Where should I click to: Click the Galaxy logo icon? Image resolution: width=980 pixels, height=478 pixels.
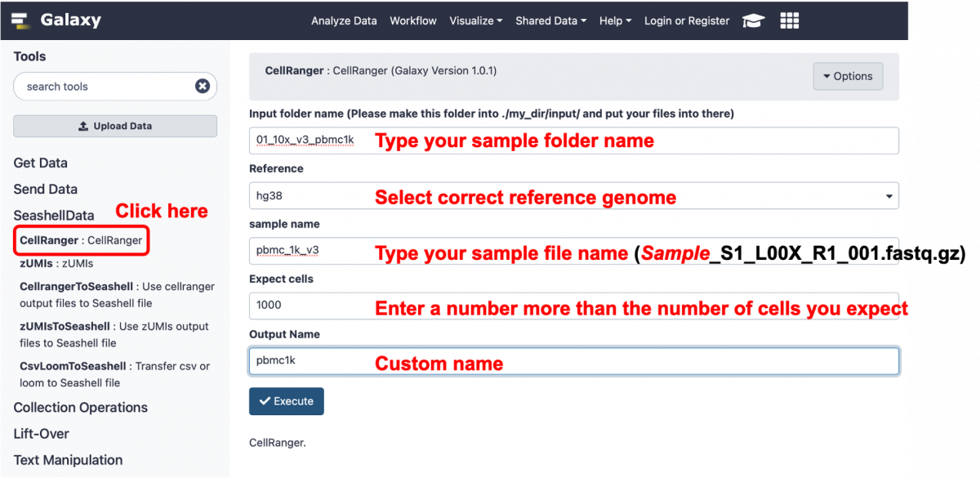(21, 20)
